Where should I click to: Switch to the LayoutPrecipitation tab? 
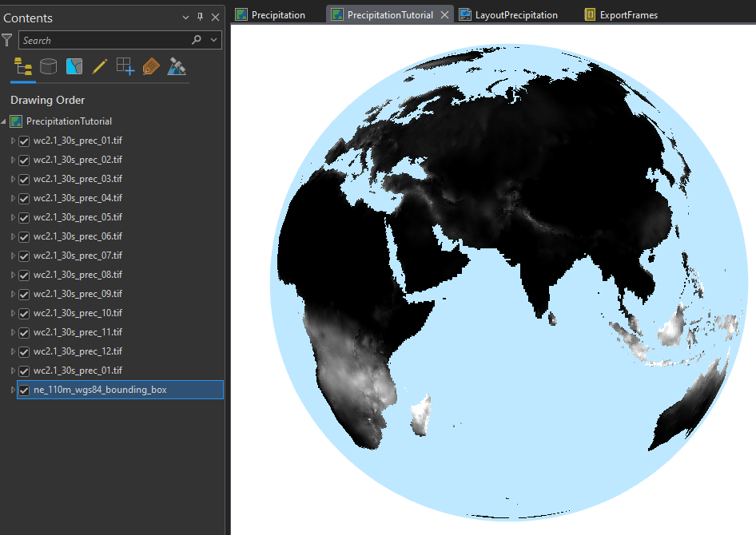(515, 14)
